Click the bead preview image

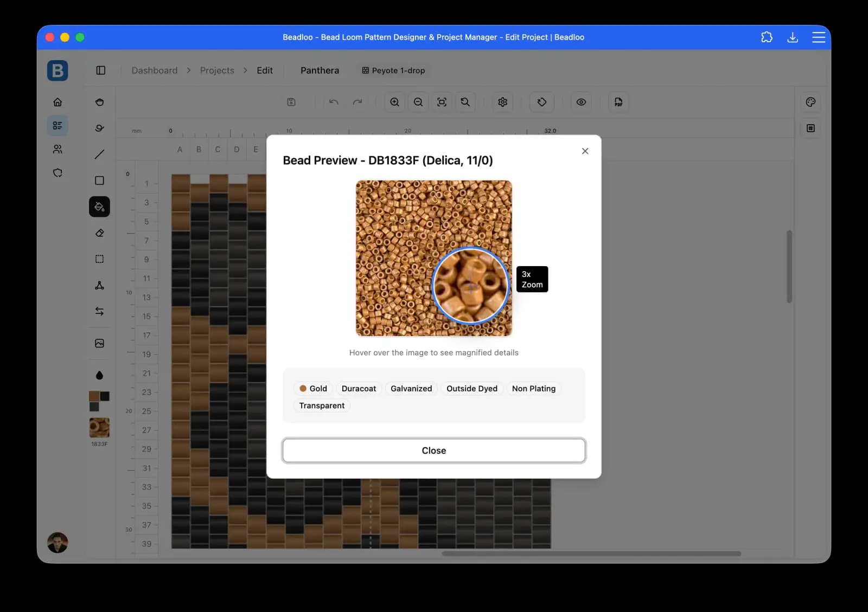[434, 258]
